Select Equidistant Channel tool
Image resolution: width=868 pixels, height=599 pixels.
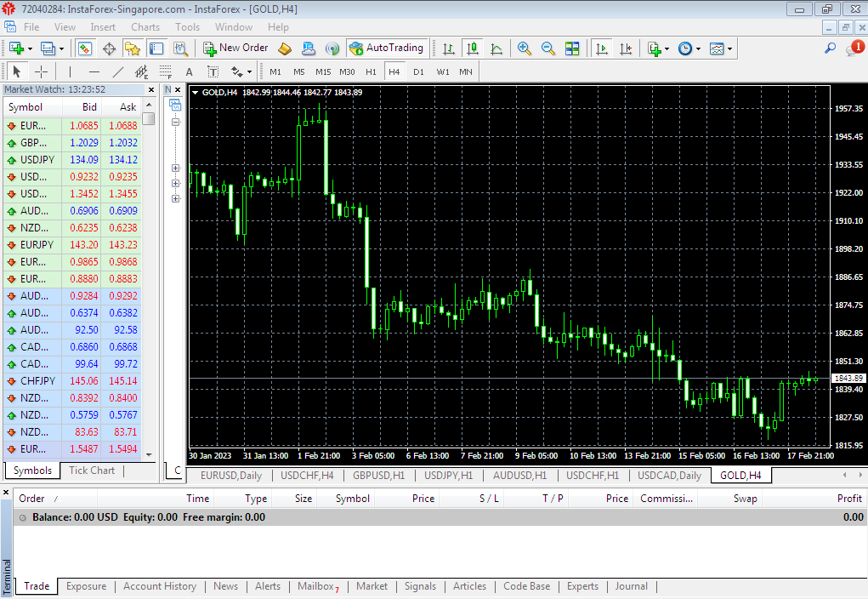[x=142, y=71]
